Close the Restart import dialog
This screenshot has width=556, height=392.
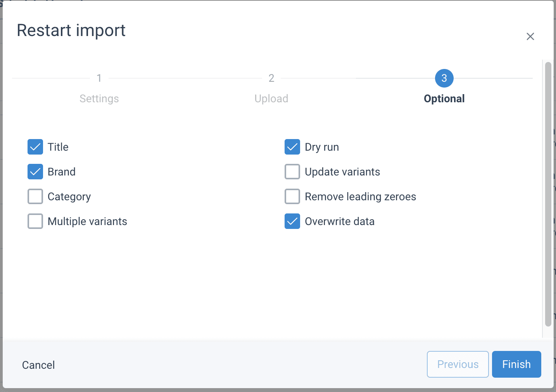[530, 36]
